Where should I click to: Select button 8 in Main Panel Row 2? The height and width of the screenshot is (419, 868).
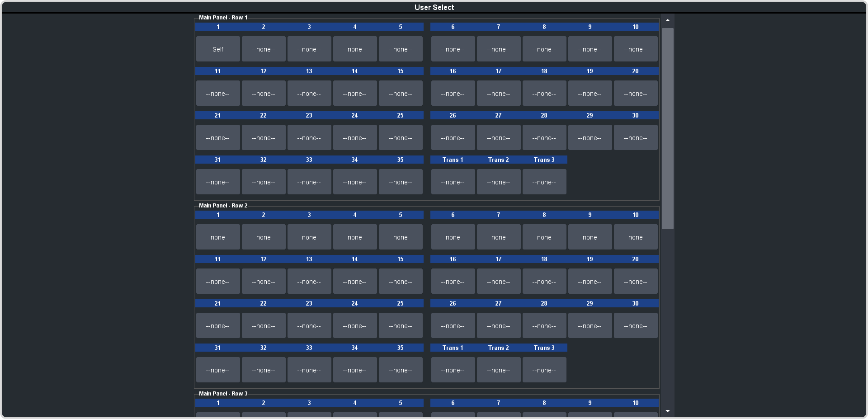tap(544, 237)
